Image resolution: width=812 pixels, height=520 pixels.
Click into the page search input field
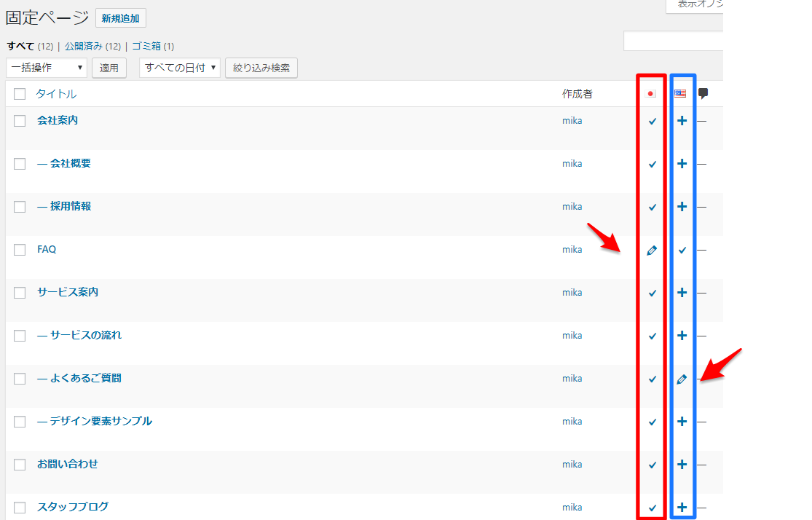pos(673,42)
